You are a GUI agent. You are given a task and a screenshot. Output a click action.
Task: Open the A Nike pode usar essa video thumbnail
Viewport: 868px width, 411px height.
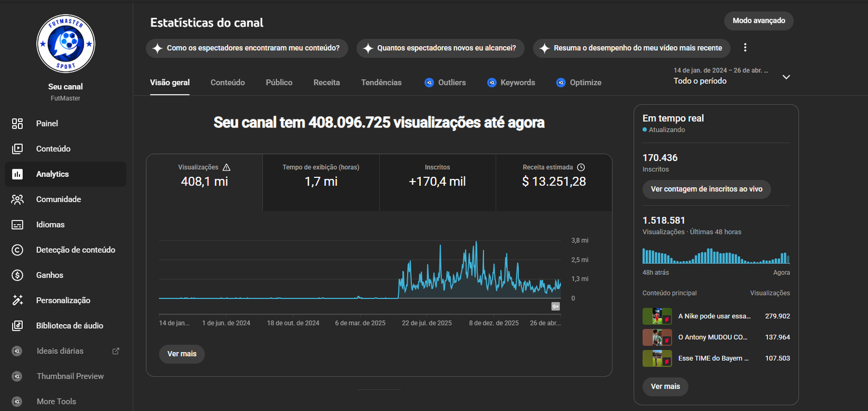coord(656,316)
